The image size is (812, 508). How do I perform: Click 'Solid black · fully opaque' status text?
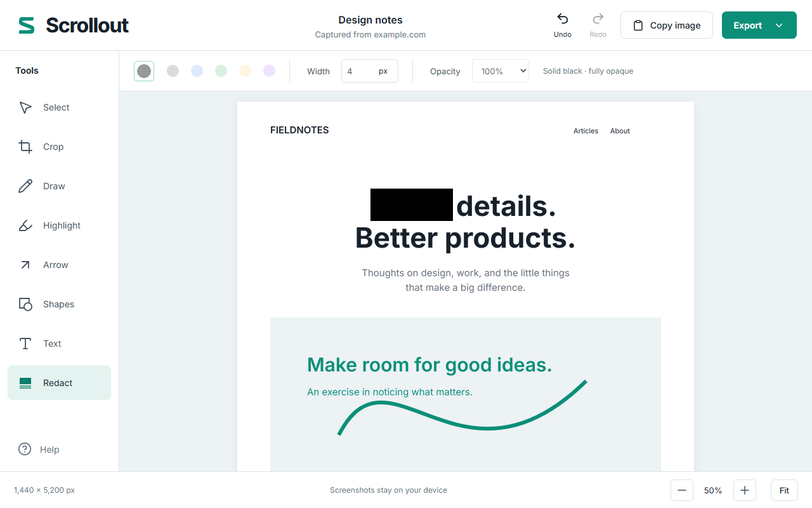point(588,71)
